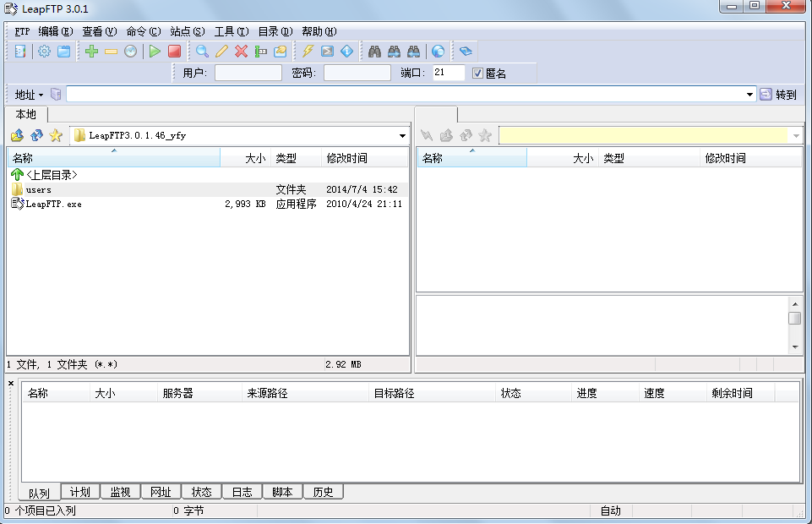Stop transfer with red stop icon
The image size is (812, 524).
[x=175, y=52]
